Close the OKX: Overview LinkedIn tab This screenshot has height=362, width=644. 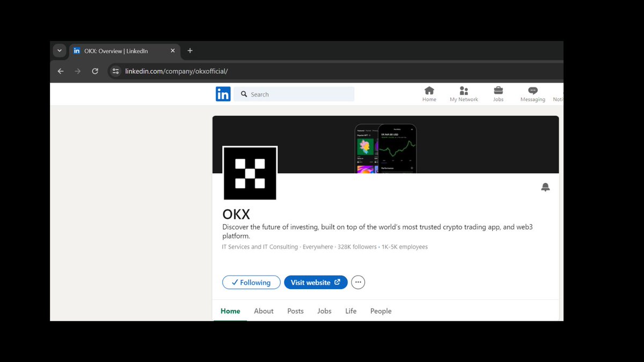click(173, 51)
